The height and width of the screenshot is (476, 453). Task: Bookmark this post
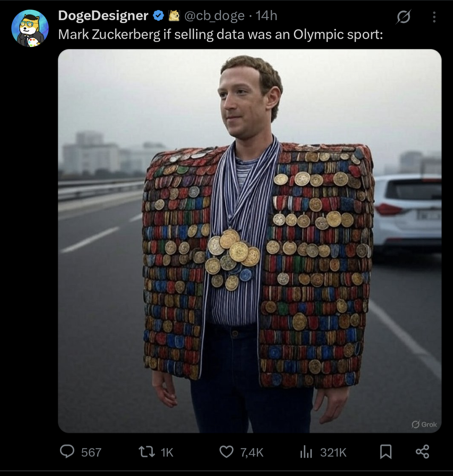(x=385, y=452)
